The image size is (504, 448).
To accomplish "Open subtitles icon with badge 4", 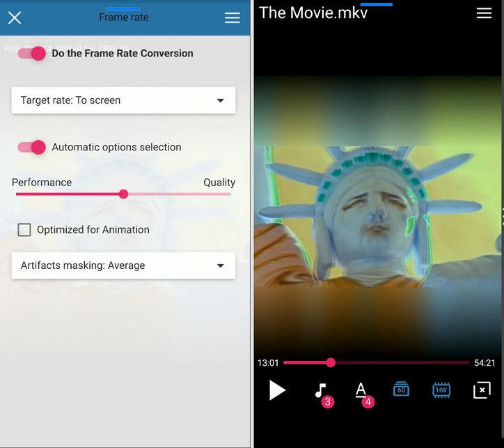I will coord(364,394).
